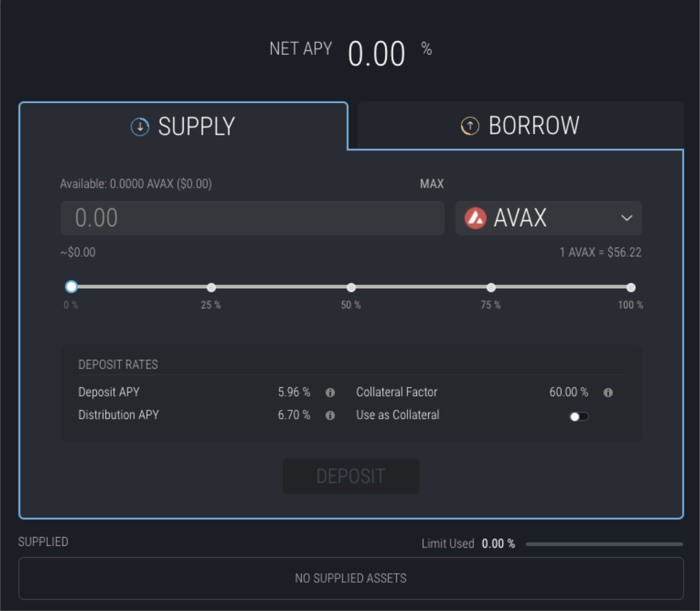Image resolution: width=700 pixels, height=611 pixels.
Task: Click the info icon beside 5.96 %
Action: point(330,392)
